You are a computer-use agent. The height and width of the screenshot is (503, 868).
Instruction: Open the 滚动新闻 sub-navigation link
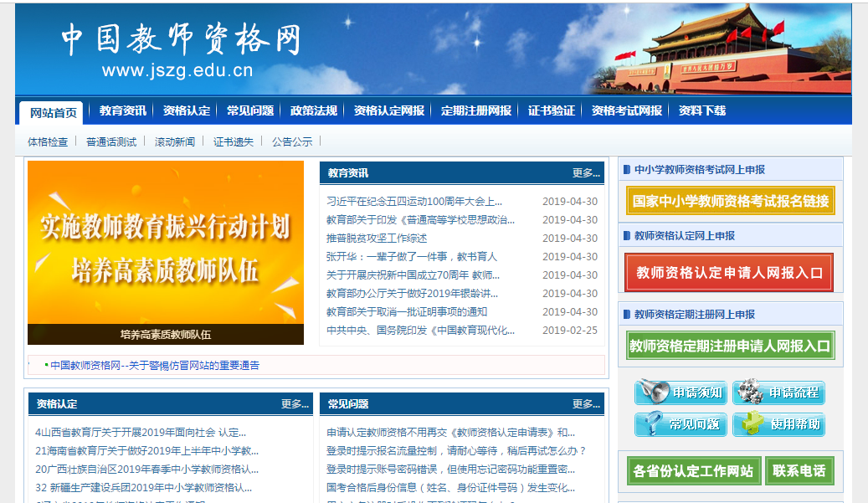click(x=175, y=142)
